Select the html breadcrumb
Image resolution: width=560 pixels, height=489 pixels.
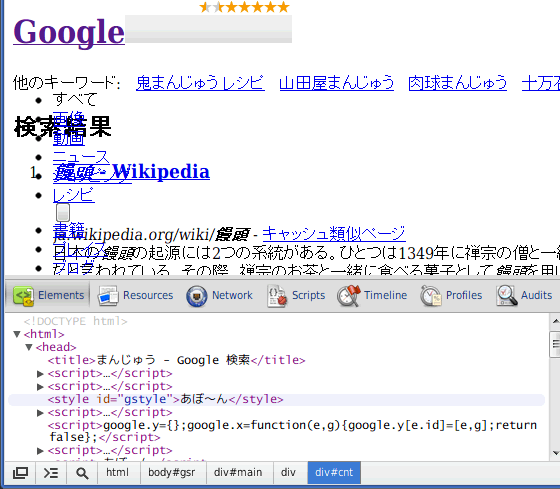117,472
